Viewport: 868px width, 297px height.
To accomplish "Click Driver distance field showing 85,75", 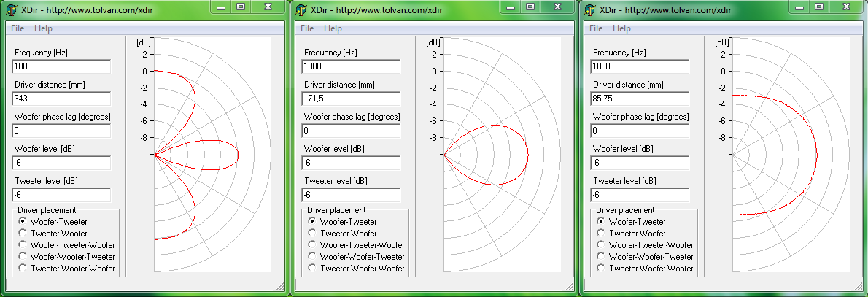I will [640, 99].
